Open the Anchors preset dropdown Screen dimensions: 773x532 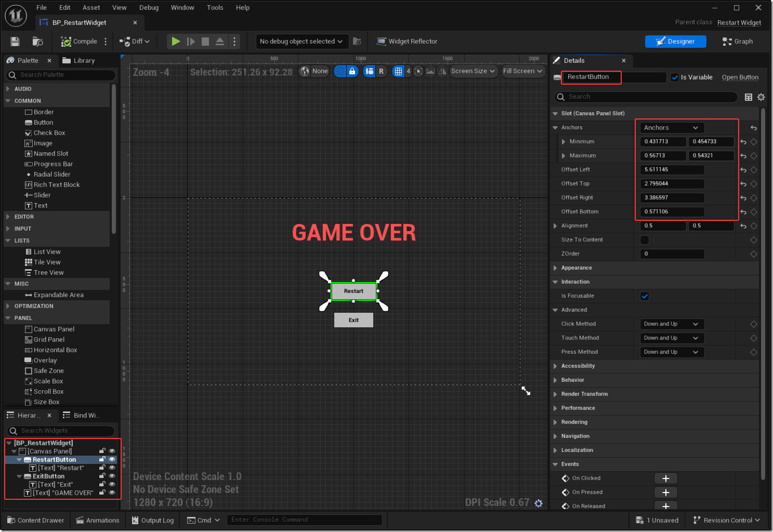(x=672, y=128)
